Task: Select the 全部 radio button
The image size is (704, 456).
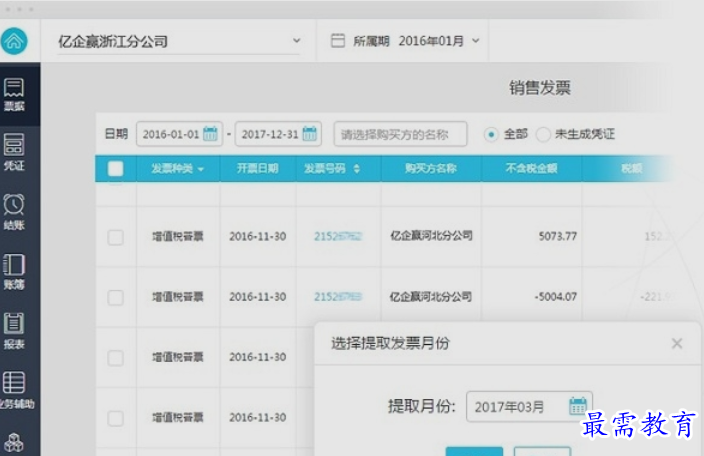Action: pyautogui.click(x=491, y=134)
